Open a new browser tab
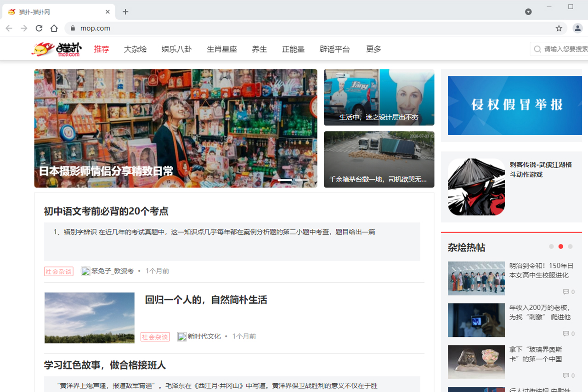The height and width of the screenshot is (392, 588). pyautogui.click(x=125, y=12)
